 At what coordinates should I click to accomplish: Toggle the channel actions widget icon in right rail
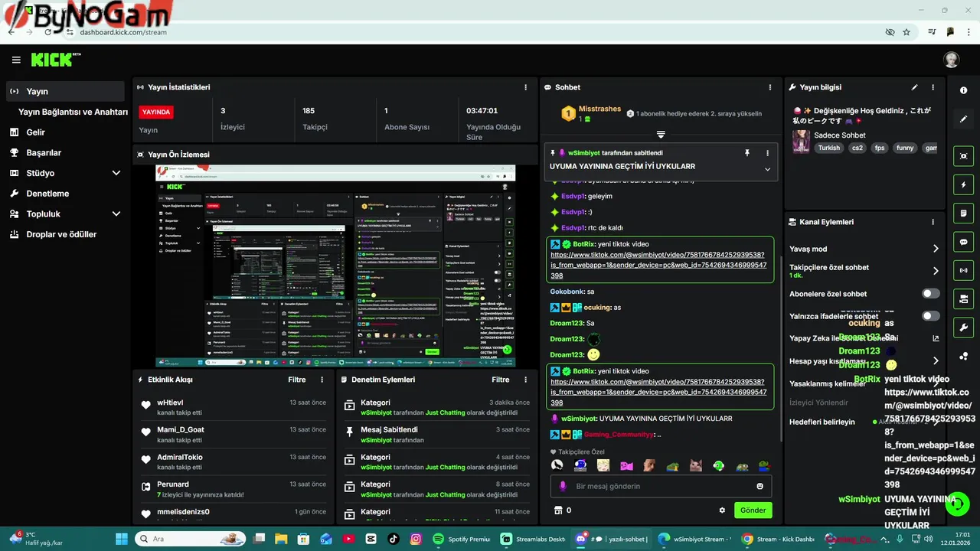pyautogui.click(x=963, y=298)
